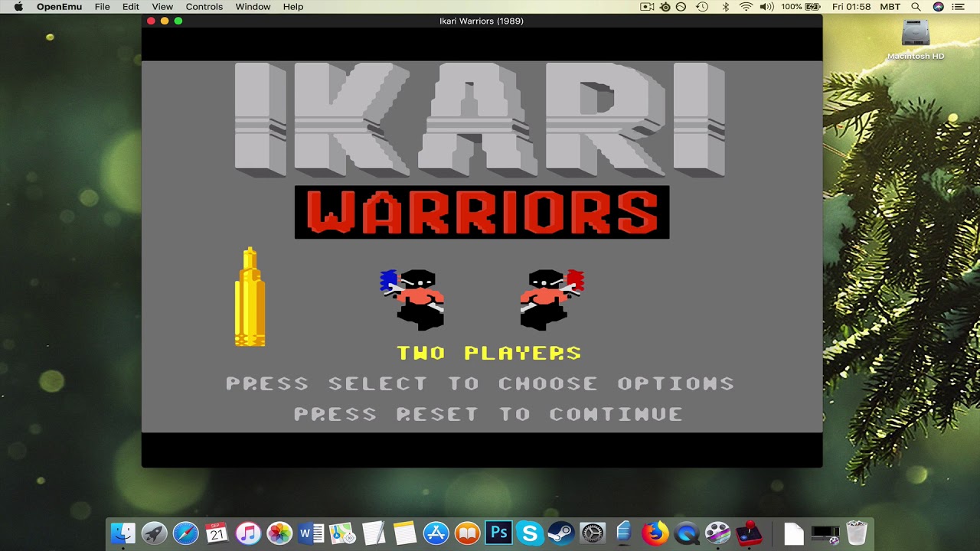This screenshot has height=551, width=980.
Task: Open Maps app in dock
Action: click(342, 533)
